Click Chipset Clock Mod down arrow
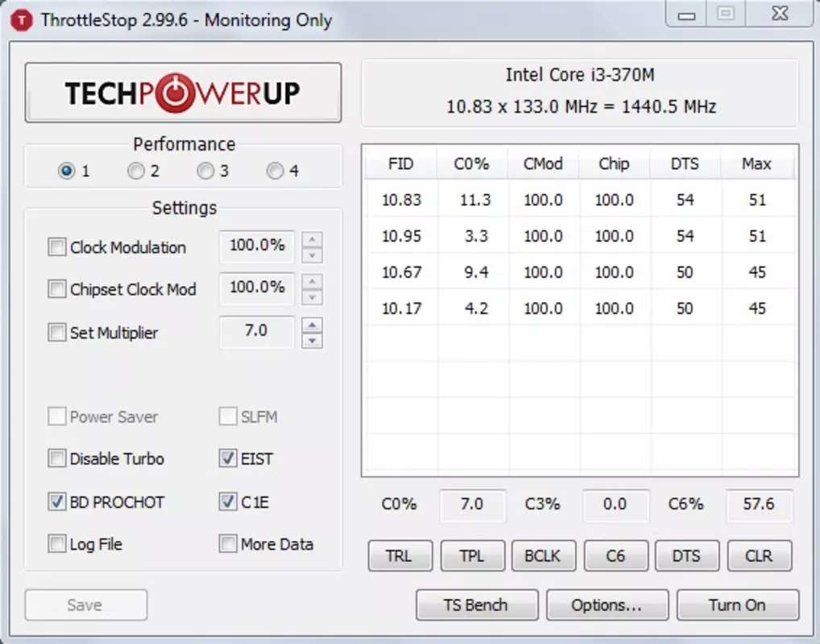This screenshot has width=820, height=644. click(x=313, y=297)
